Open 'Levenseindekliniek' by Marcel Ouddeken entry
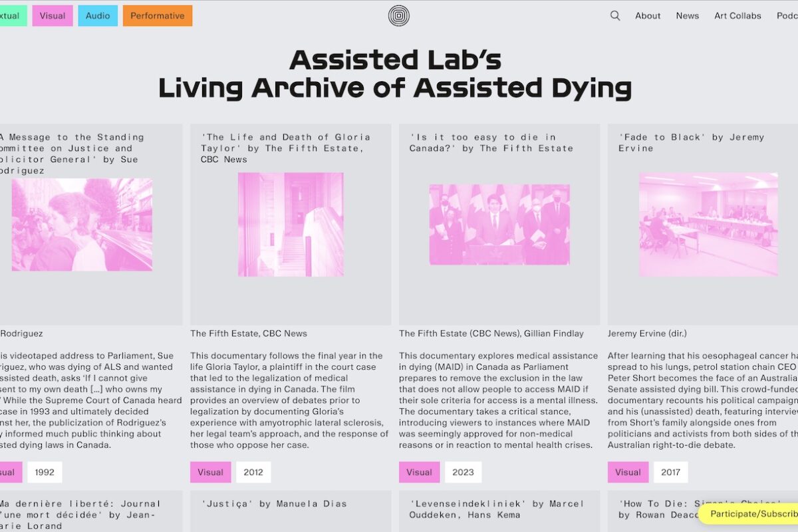798x532 pixels. click(x=496, y=509)
